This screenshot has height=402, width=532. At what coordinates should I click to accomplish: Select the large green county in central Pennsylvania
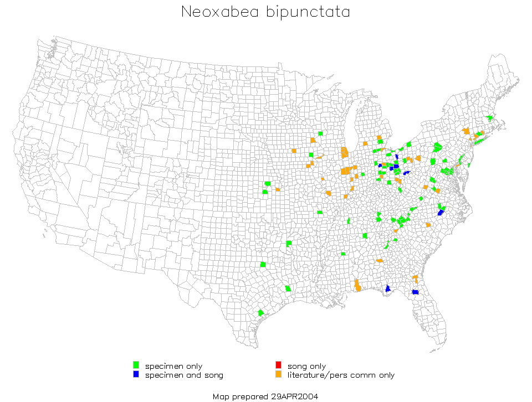[438, 147]
